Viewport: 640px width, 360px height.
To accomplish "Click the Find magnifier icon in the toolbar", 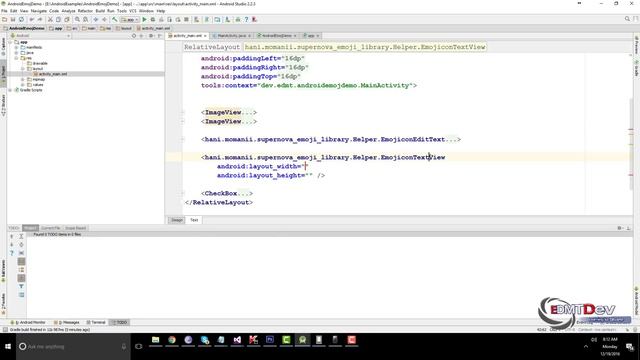I will 77,20.
